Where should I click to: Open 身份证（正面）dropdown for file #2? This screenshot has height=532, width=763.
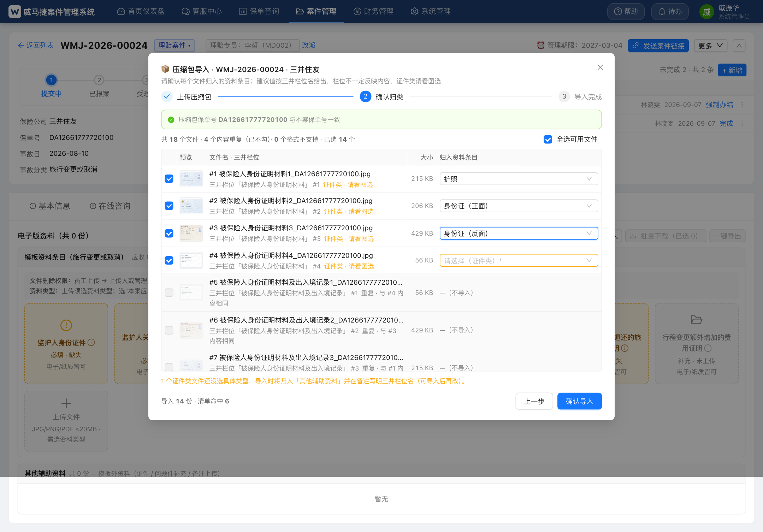click(519, 206)
